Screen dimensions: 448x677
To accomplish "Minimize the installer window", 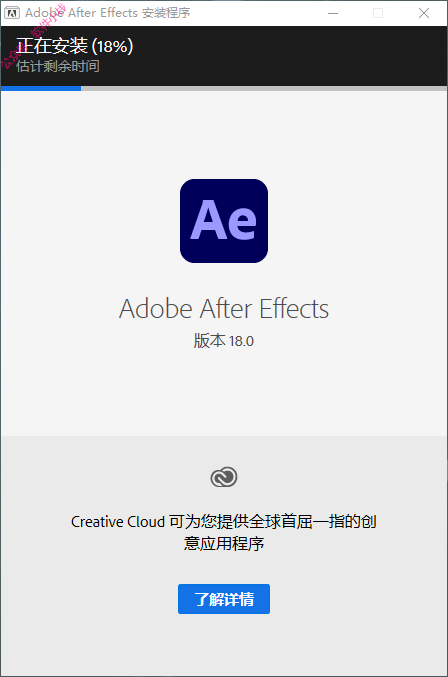I will click(333, 13).
